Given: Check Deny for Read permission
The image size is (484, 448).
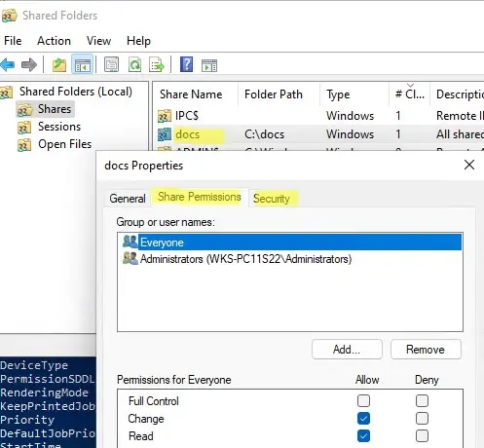Looking at the screenshot, I should coord(422,435).
